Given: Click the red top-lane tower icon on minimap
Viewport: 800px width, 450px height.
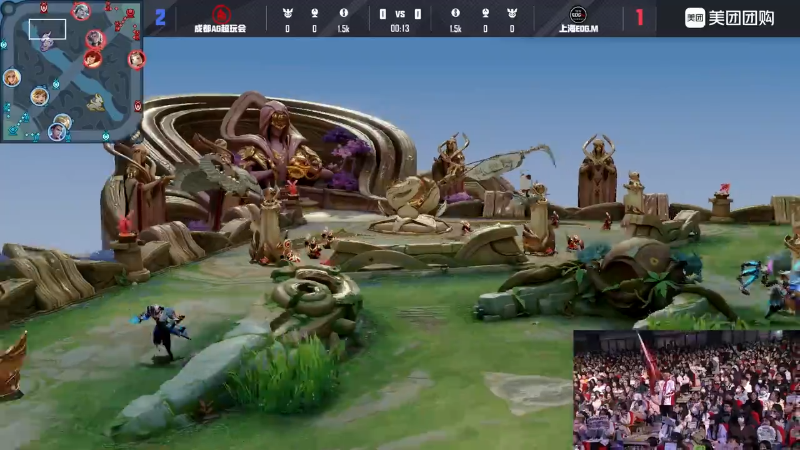Looking at the screenshot, I should click(x=44, y=8).
